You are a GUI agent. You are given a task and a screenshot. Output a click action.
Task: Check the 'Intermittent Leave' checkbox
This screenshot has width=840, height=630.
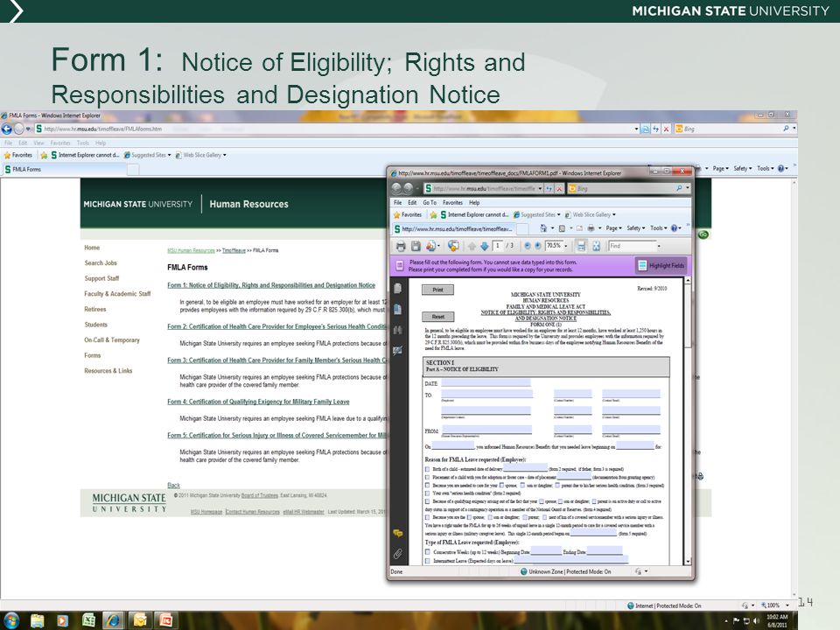coord(428,561)
